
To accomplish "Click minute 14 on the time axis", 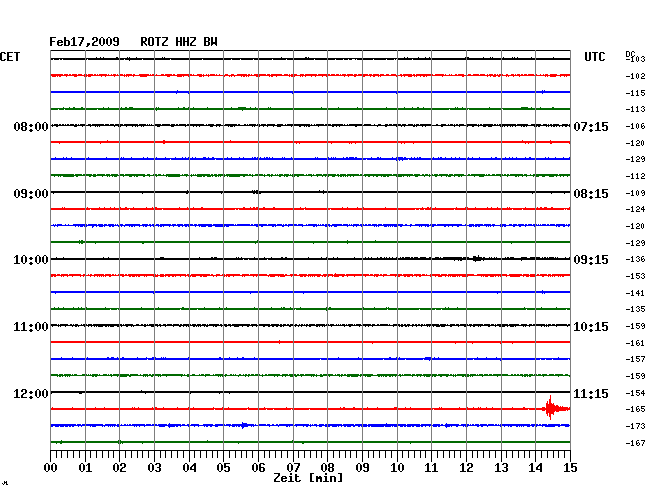I will (536, 468).
